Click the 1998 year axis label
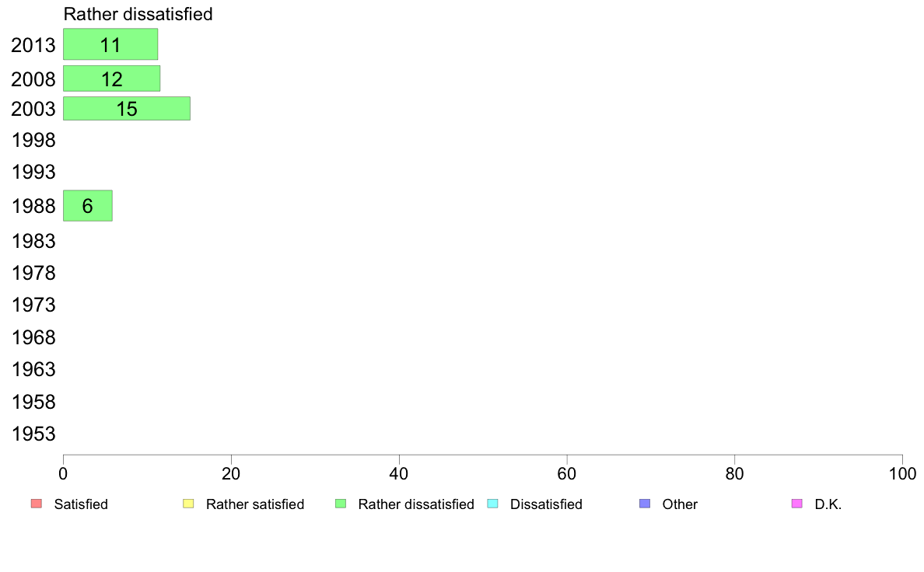The height and width of the screenshot is (572, 924). point(33,140)
